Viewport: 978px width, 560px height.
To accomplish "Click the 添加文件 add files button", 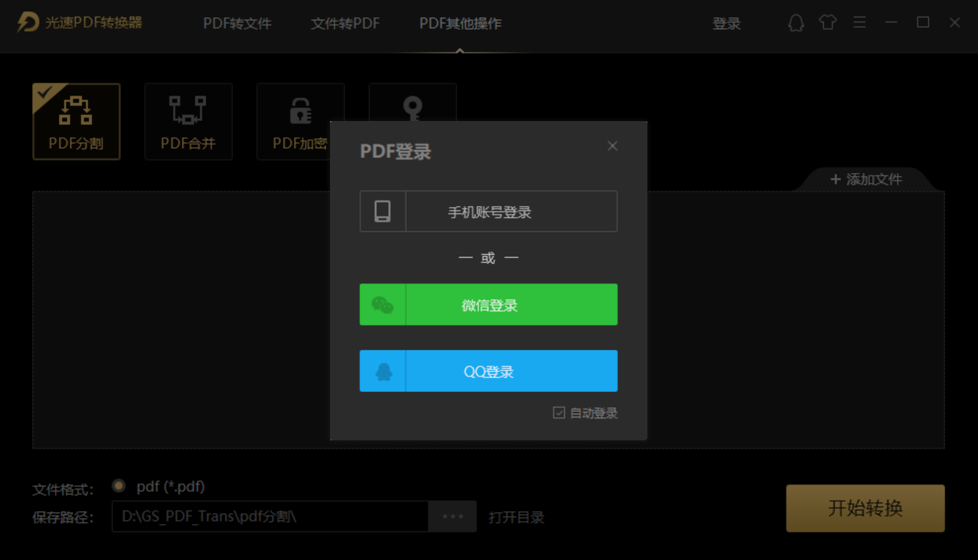I will [x=866, y=179].
